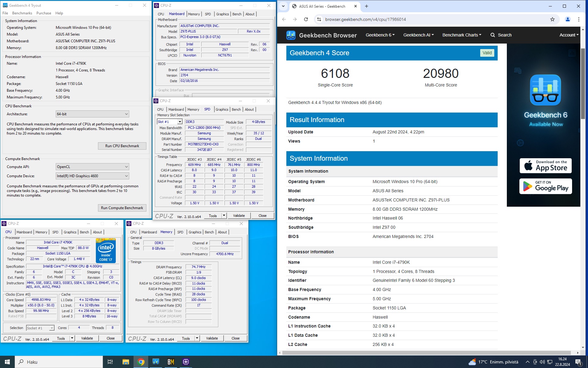The width and height of the screenshot is (588, 368).
Task: Open the Help menu in Geekbench 4
Action: (59, 13)
